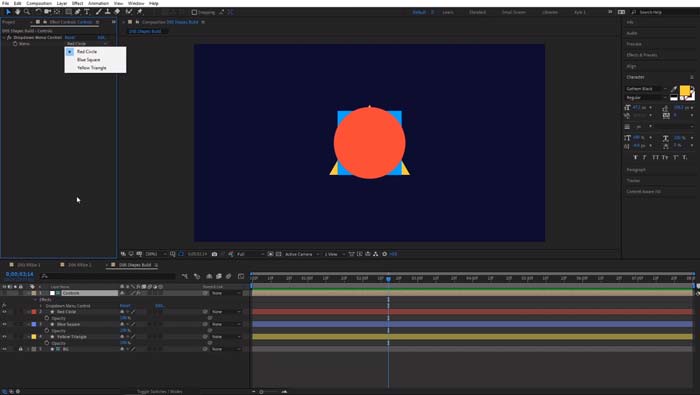Toggle frame blending icon in timeline
Screen dimensions: 700x395
(219, 276)
